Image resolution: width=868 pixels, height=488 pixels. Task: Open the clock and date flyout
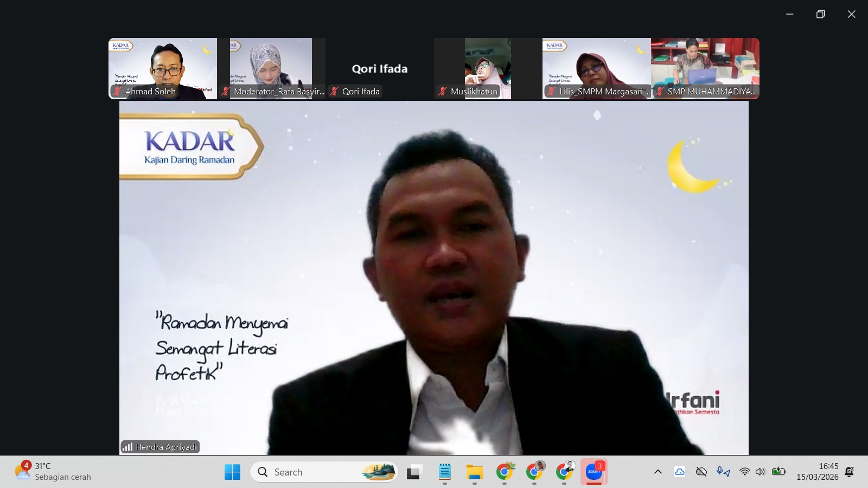pos(817,472)
